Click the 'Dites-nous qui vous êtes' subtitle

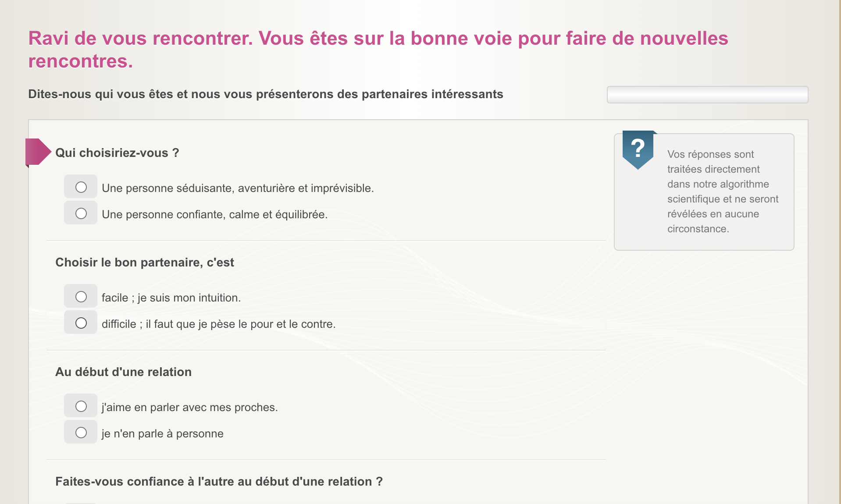pos(266,94)
